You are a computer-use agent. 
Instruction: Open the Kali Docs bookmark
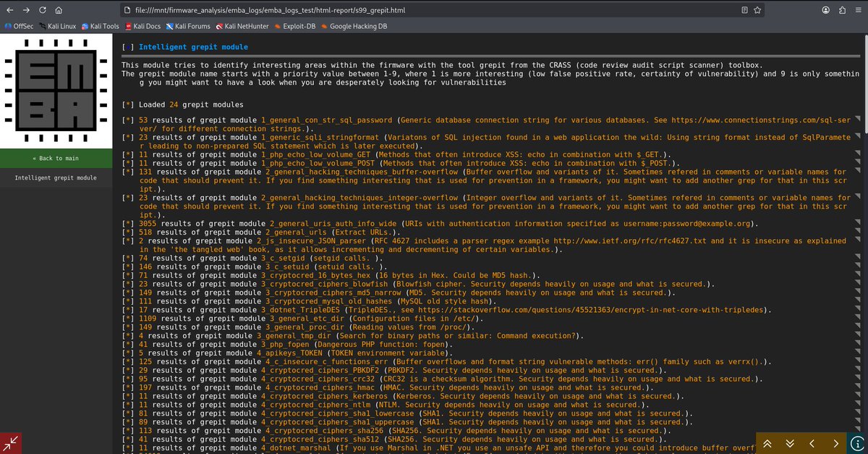point(143,26)
